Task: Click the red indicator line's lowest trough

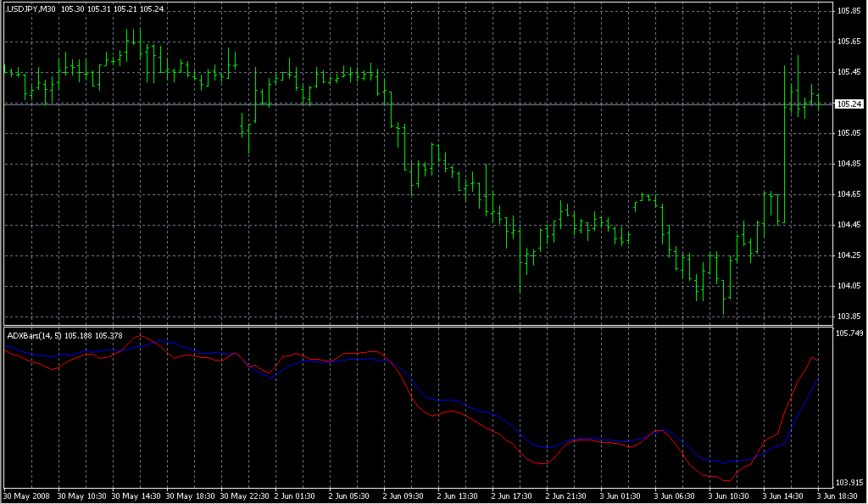Action: [x=726, y=480]
